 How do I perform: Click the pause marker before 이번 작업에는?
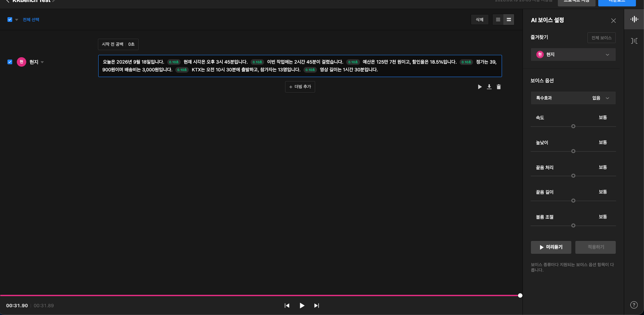257,62
